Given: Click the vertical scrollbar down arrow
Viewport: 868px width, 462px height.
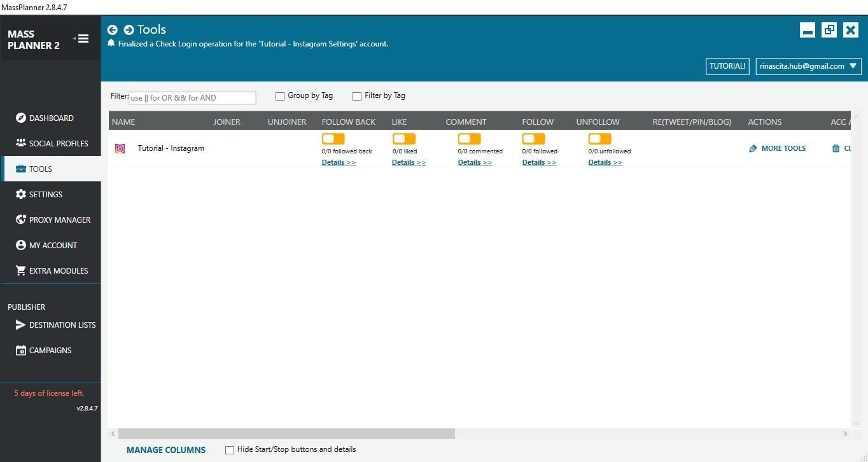Looking at the screenshot, I should pos(856,423).
